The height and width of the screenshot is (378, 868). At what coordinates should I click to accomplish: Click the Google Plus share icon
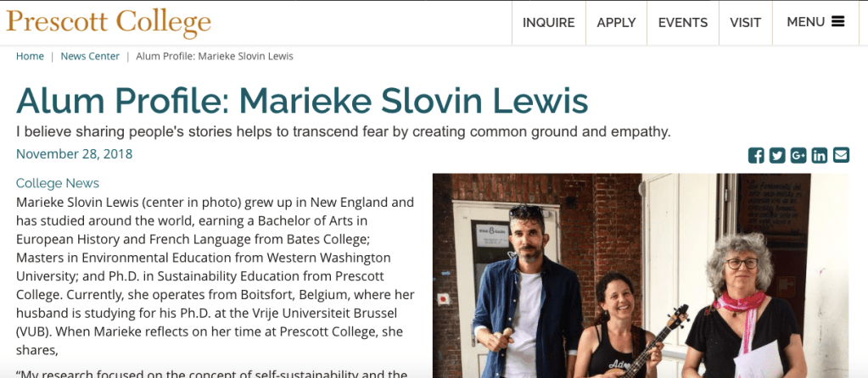tap(798, 155)
